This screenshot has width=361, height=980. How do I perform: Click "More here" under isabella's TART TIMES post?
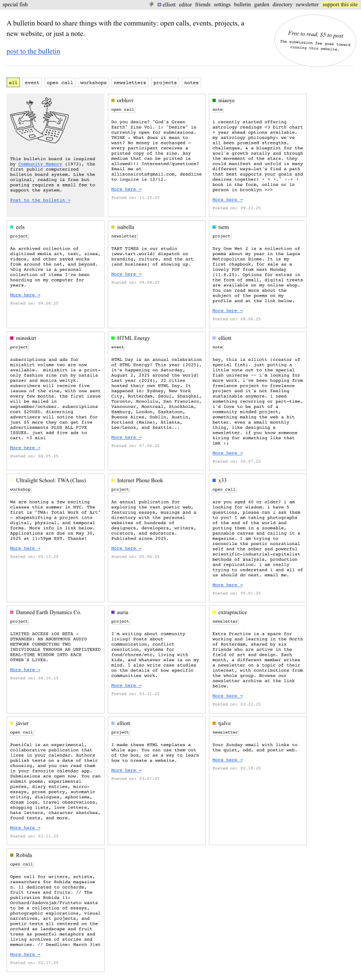[x=126, y=274]
